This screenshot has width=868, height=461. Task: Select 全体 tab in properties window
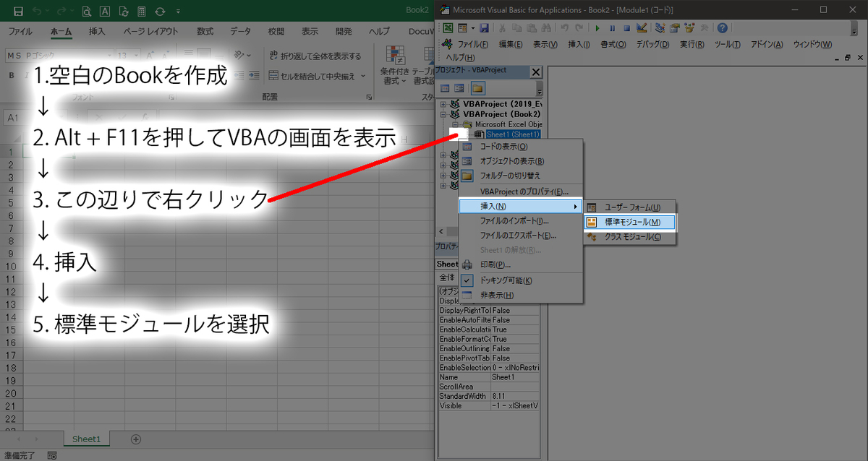coord(446,278)
